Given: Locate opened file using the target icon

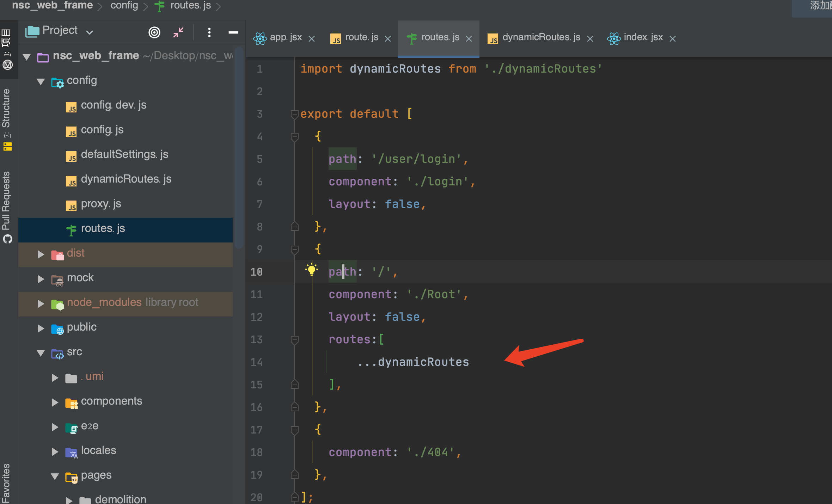Looking at the screenshot, I should coord(154,32).
